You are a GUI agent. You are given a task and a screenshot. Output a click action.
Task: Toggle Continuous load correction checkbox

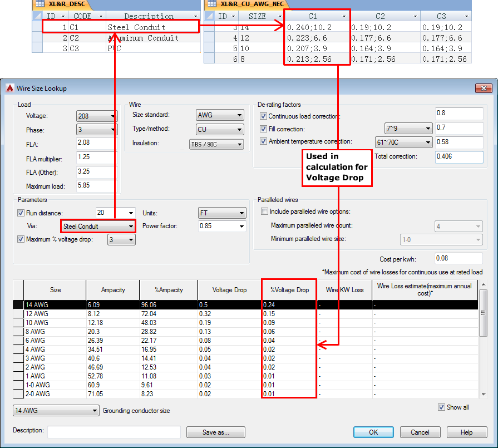coord(263,116)
